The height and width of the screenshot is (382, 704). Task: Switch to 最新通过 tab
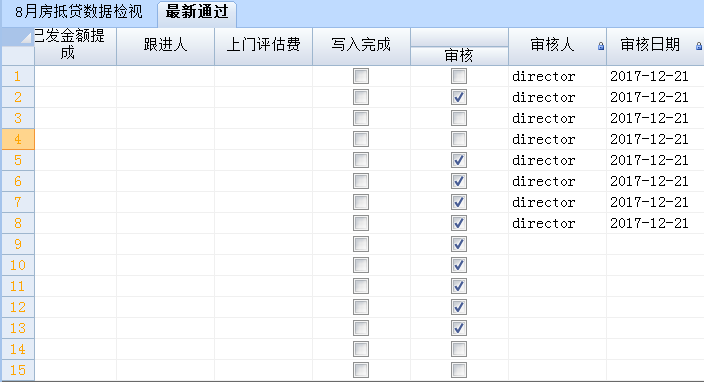(197, 12)
